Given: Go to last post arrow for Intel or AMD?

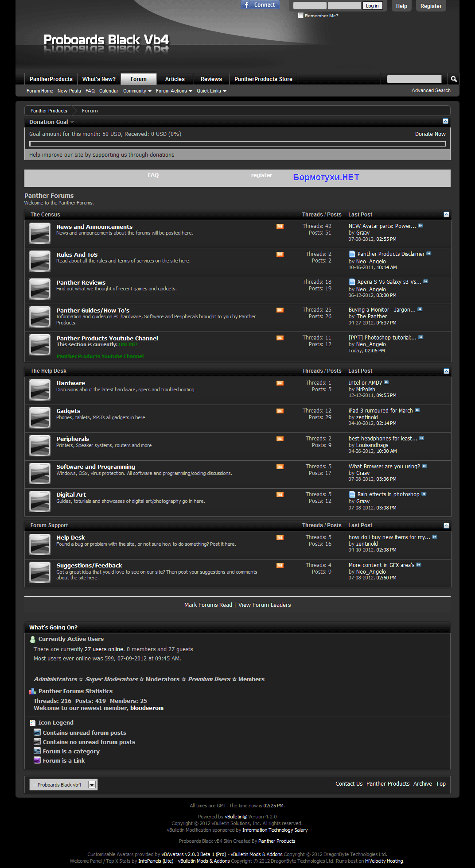Looking at the screenshot, I should (x=386, y=382).
